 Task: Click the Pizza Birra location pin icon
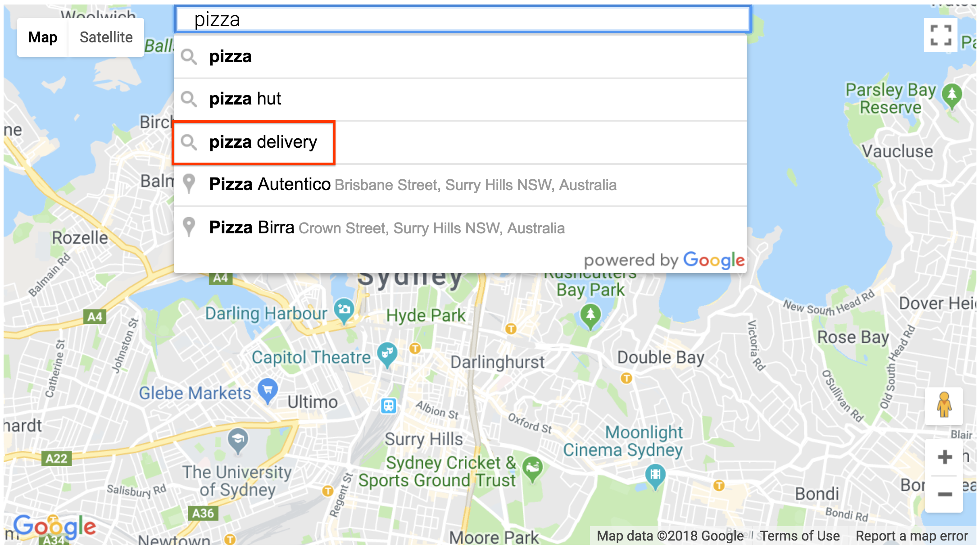[x=190, y=227]
